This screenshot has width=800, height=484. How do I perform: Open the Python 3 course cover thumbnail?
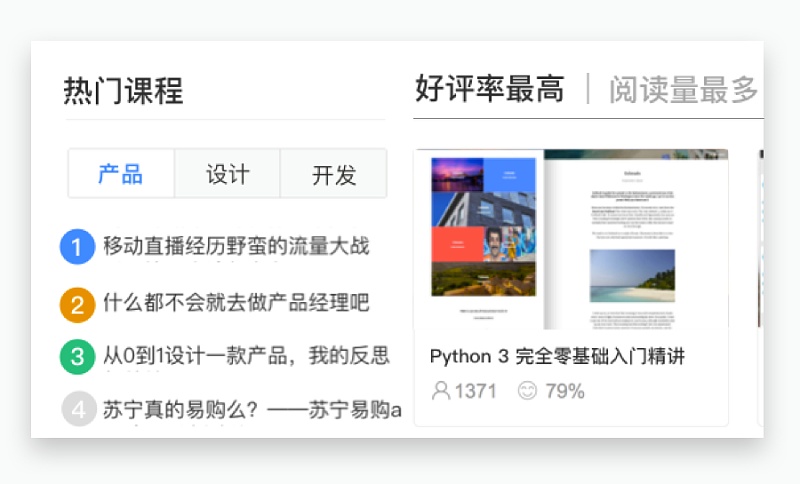pos(571,239)
